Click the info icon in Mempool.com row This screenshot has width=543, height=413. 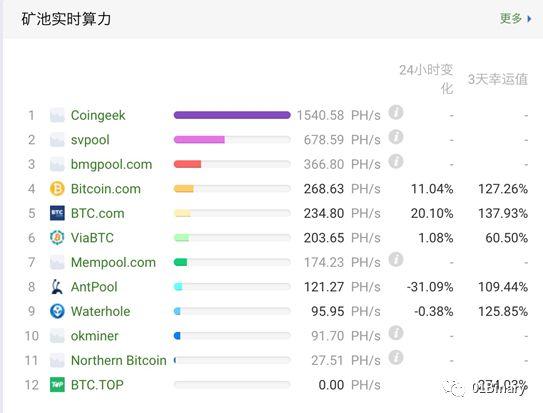396,259
